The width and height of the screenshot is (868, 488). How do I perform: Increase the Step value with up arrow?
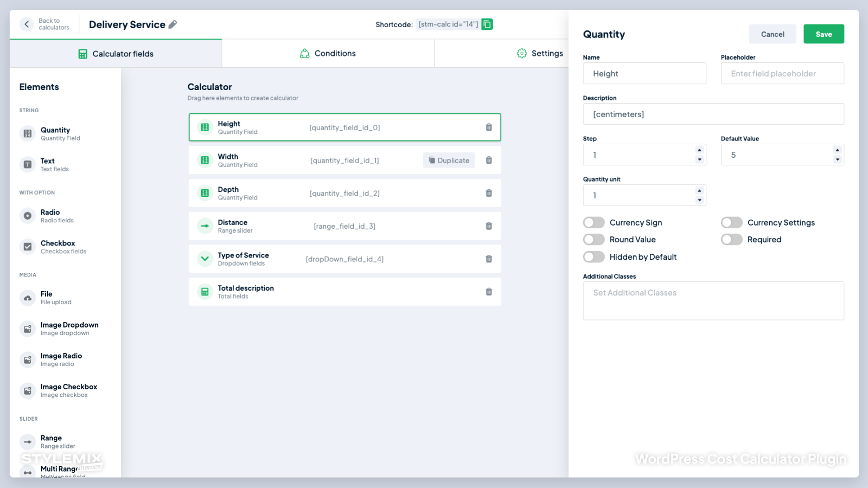point(699,150)
